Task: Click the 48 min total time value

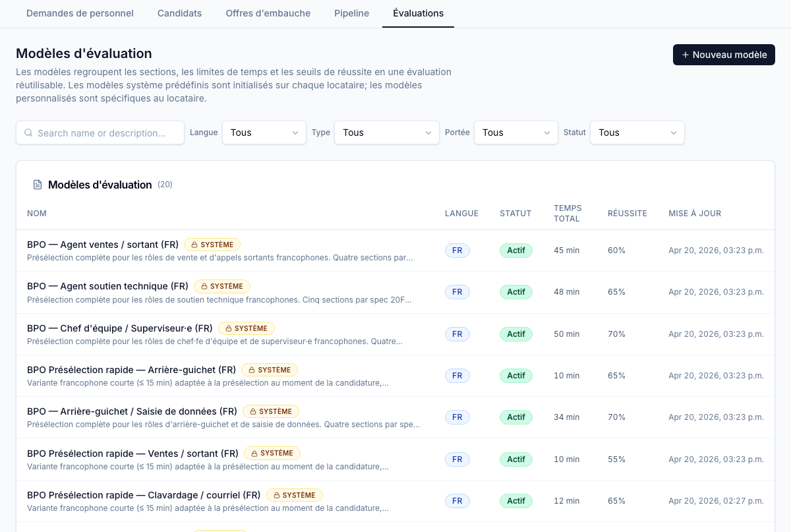Action: click(567, 292)
